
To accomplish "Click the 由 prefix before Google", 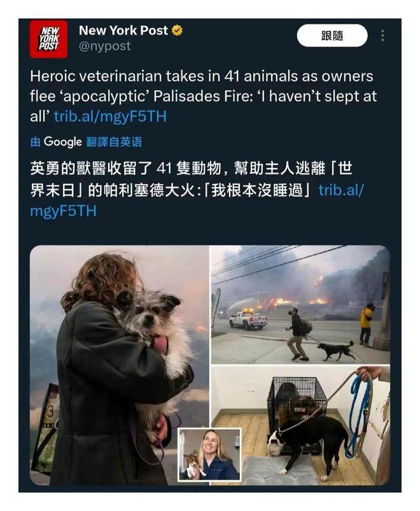I will 35,142.
